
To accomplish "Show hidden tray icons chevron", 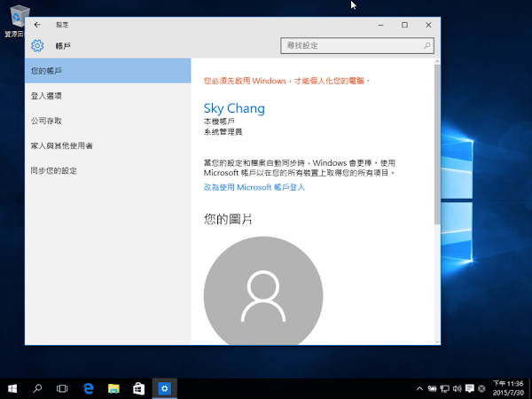I will coord(419,388).
